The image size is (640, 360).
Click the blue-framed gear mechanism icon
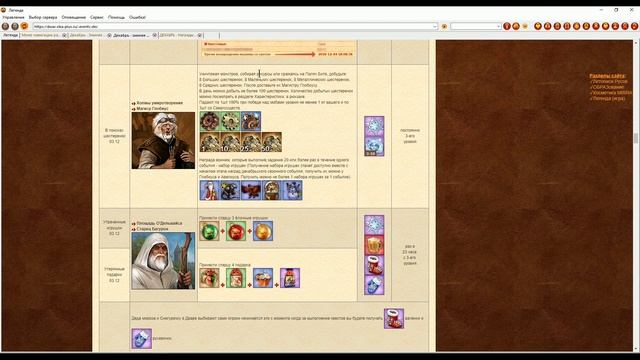[251, 121]
